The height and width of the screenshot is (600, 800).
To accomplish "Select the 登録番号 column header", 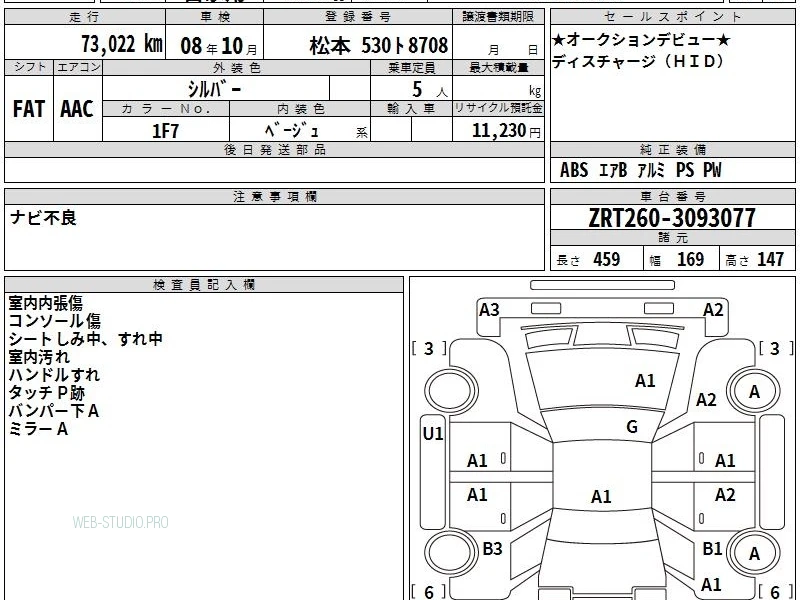I will click(358, 17).
